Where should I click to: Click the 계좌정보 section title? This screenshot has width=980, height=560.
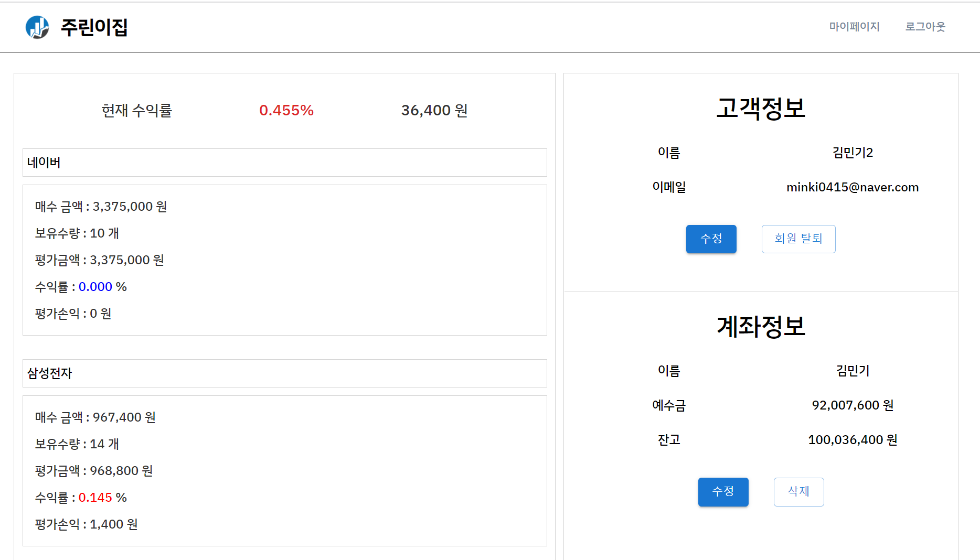point(761,326)
